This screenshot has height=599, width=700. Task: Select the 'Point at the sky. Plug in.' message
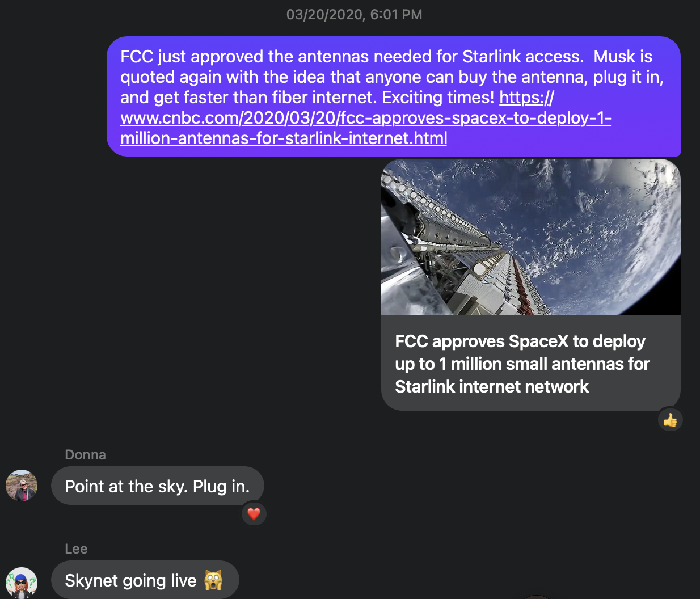(158, 486)
